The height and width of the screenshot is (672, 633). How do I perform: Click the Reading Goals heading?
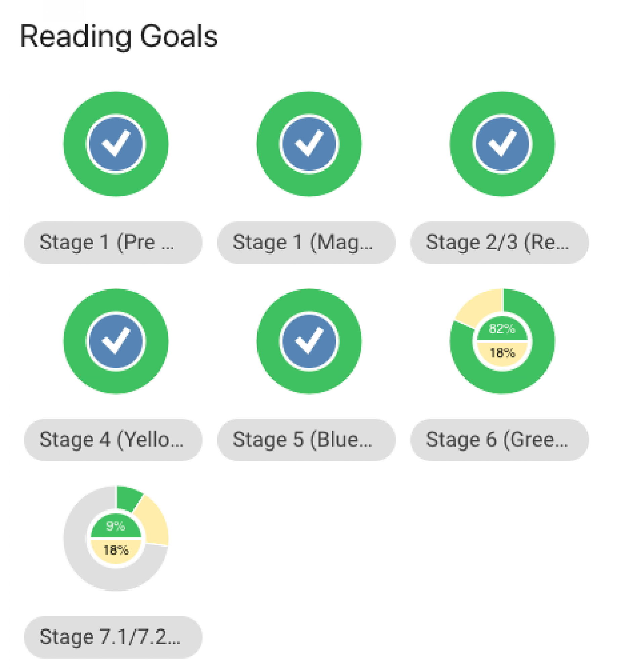click(119, 36)
